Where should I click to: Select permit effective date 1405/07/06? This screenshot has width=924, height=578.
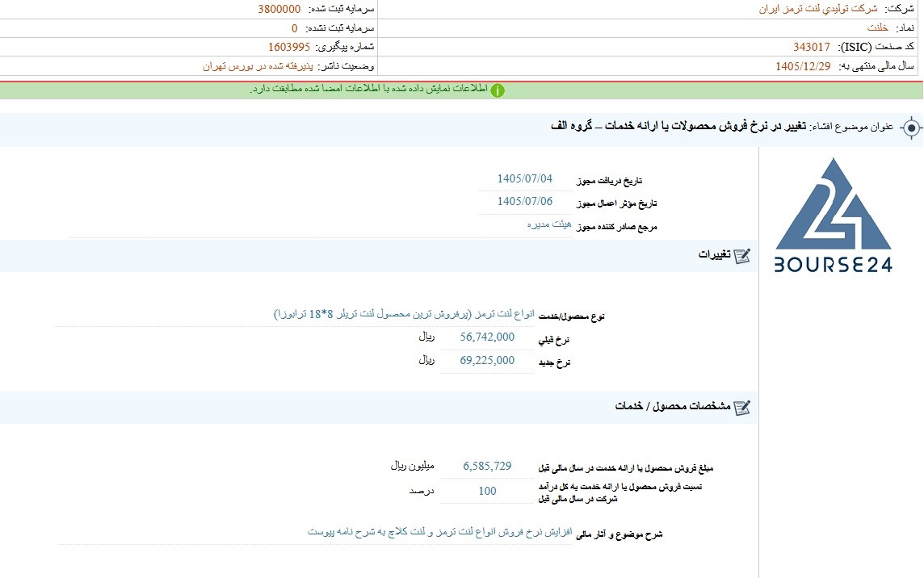(x=524, y=202)
